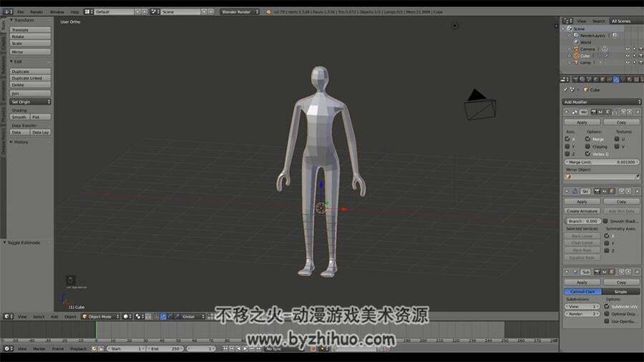The height and width of the screenshot is (362, 644).
Task: Select the World item in outliner
Action: tap(585, 42)
